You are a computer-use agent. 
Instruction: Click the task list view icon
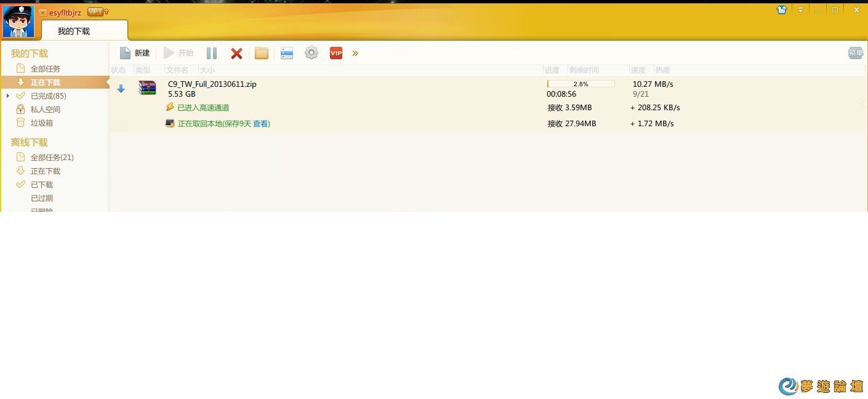coord(287,54)
